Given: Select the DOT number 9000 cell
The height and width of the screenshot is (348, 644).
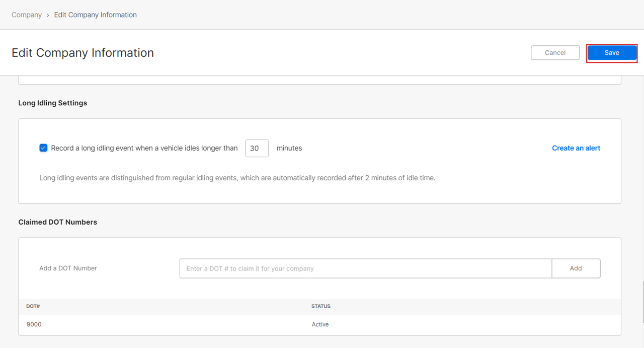Looking at the screenshot, I should (x=34, y=324).
